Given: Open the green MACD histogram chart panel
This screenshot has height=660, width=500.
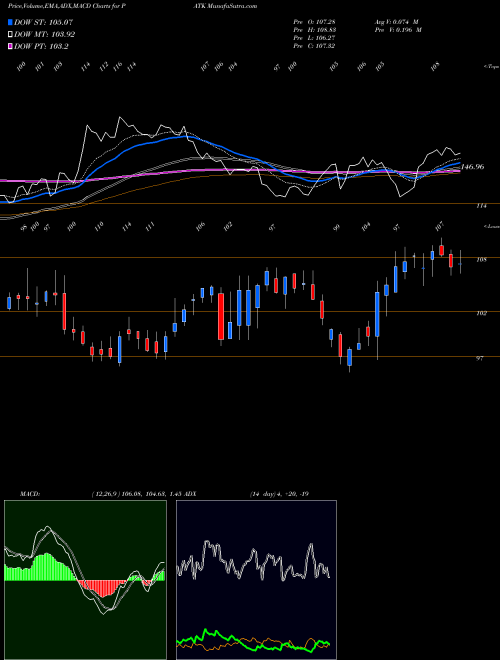Looking at the screenshot, I should (85, 580).
